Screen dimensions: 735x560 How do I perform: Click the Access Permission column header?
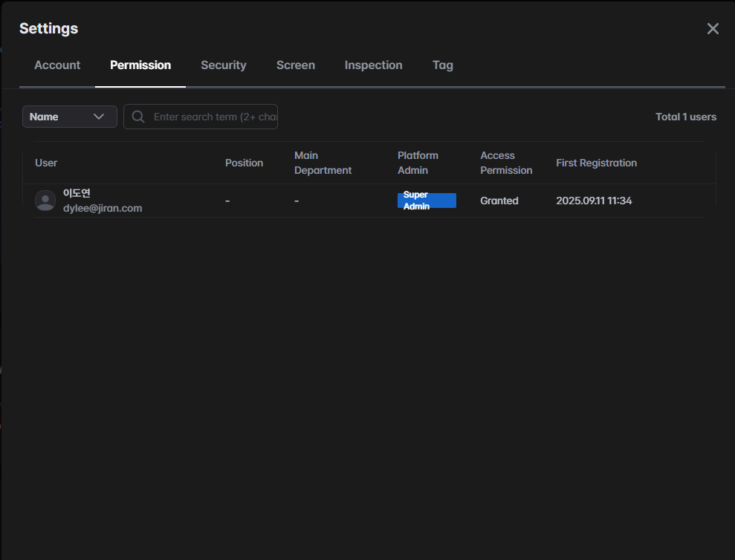click(506, 163)
